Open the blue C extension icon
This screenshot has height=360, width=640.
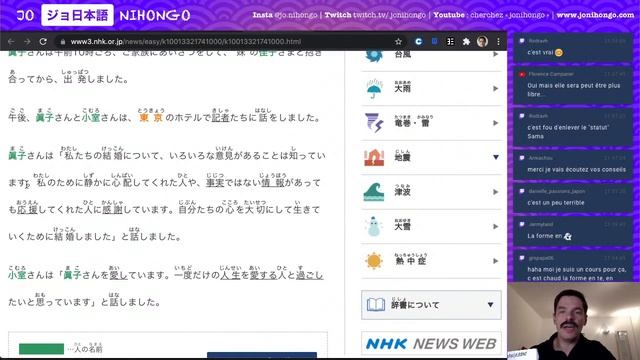coord(418,42)
